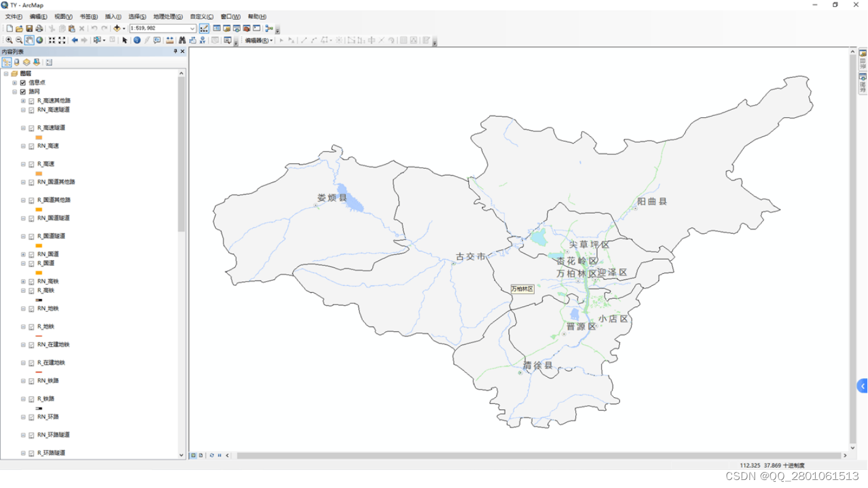Select the Zoom Out tool
The image size is (868, 488).
click(19, 40)
